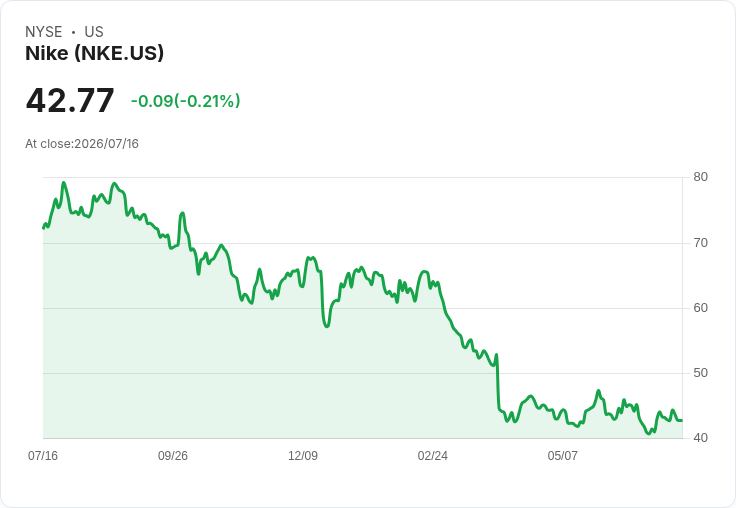Select the 02/24 date on x-axis

click(x=433, y=455)
